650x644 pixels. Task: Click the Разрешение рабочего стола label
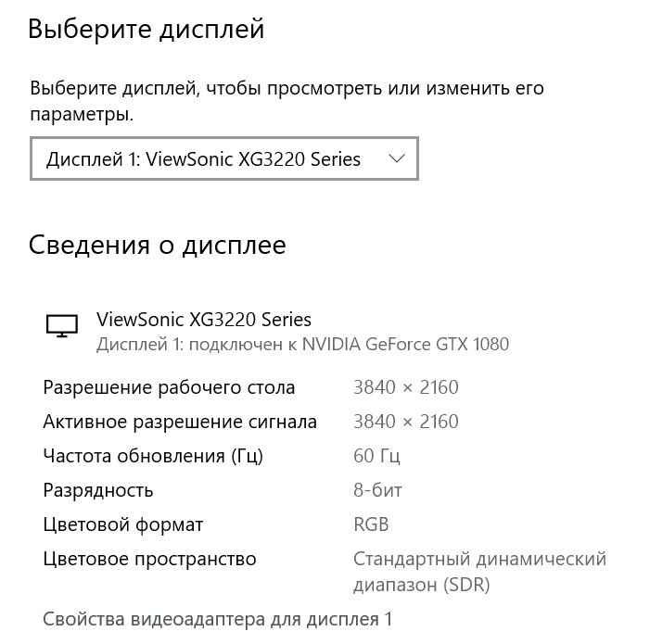(169, 387)
